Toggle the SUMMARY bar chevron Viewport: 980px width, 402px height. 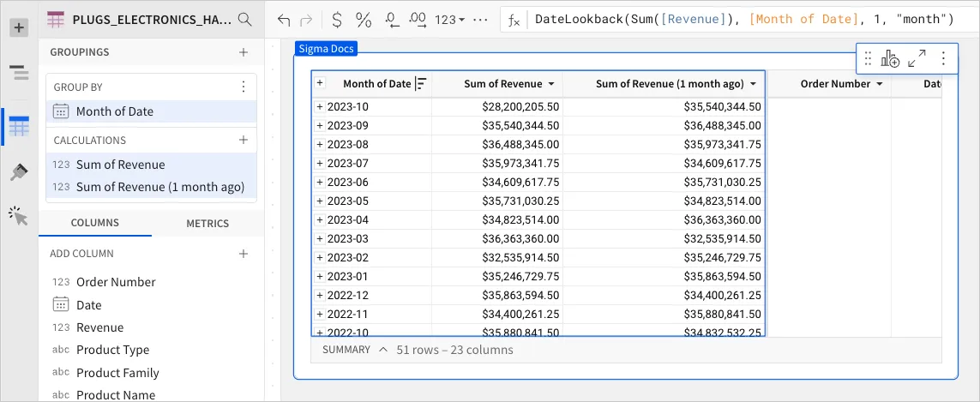[x=383, y=350]
